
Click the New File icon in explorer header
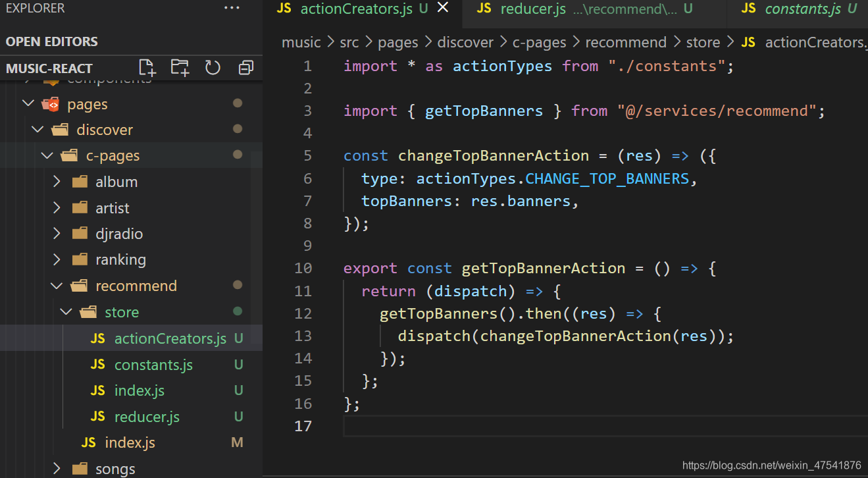(147, 67)
